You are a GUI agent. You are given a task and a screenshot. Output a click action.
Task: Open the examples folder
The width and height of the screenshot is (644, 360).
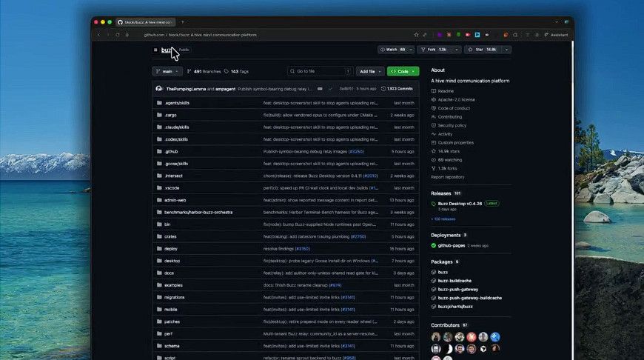point(173,285)
